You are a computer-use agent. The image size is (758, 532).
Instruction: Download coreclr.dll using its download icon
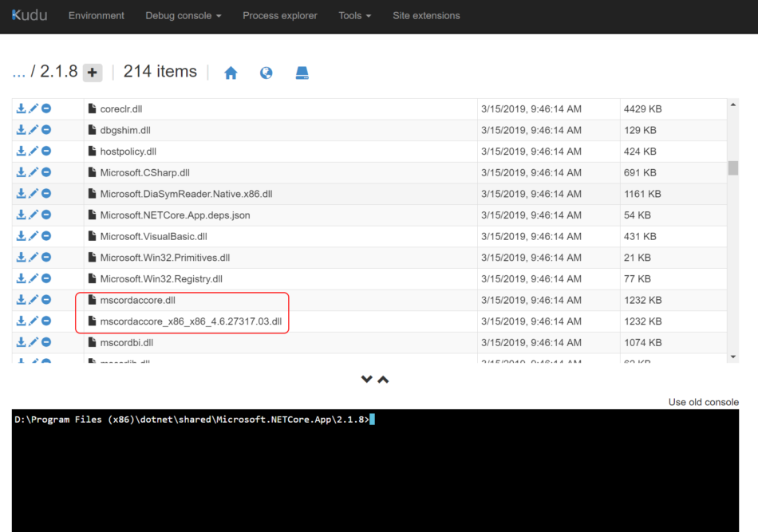(x=20, y=108)
